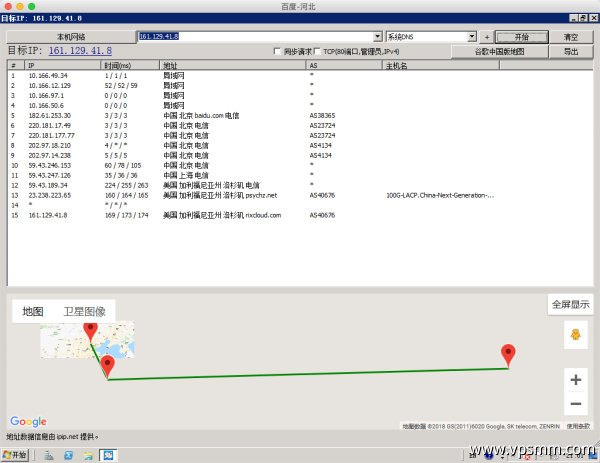Sort by the AS column header

pos(344,65)
